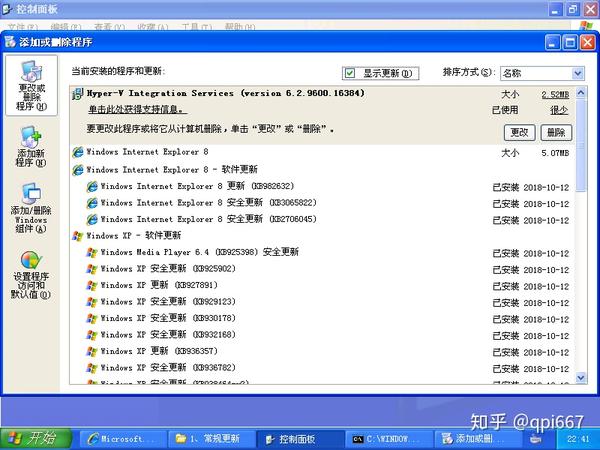Click the Internet Explorer 8 软件更新 group icon
The width and height of the screenshot is (600, 450).
tap(78, 170)
